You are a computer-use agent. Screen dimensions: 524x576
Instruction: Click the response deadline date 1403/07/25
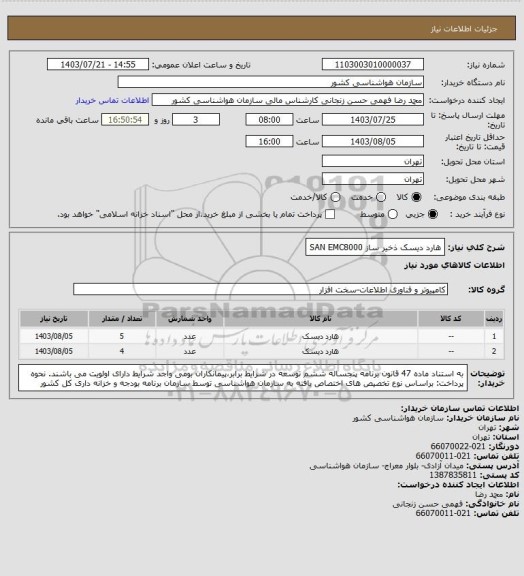click(x=373, y=120)
